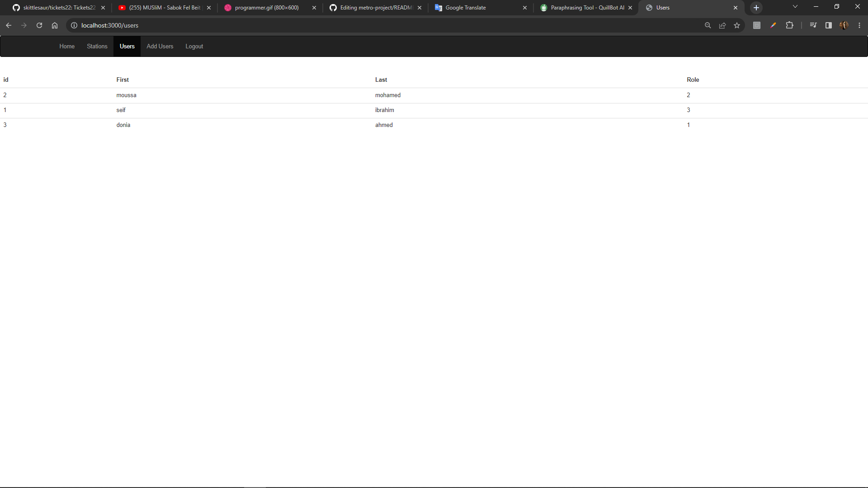This screenshot has width=868, height=488.
Task: Open the tab search dropdown arrow
Action: (795, 6)
